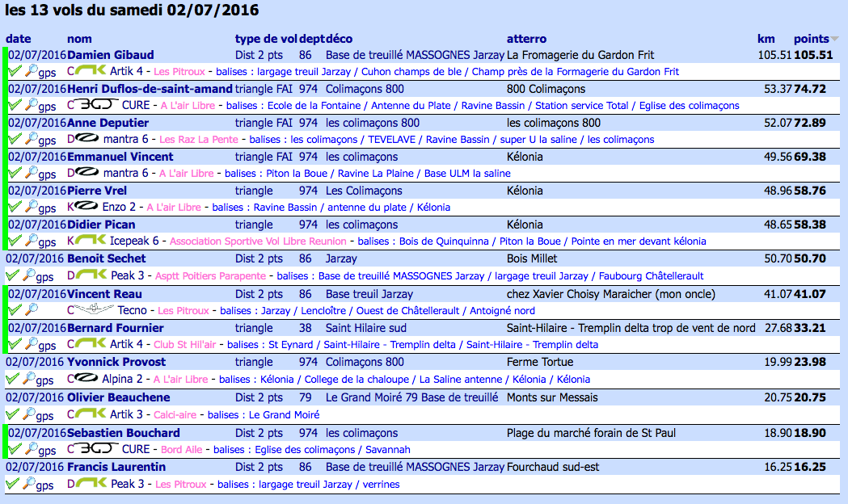
Task: Open the Les Raz La Pente club link
Action: (x=199, y=140)
